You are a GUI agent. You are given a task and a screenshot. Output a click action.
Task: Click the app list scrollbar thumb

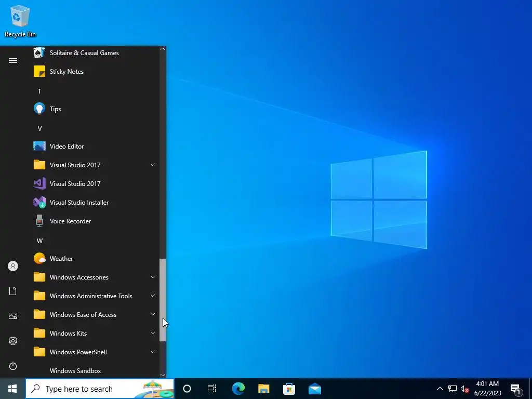[163, 300]
